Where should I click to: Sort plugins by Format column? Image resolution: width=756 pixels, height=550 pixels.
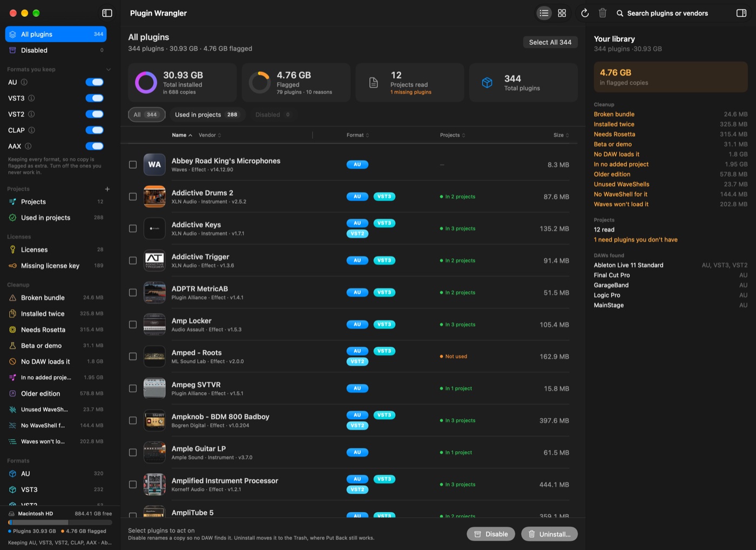pyautogui.click(x=358, y=135)
